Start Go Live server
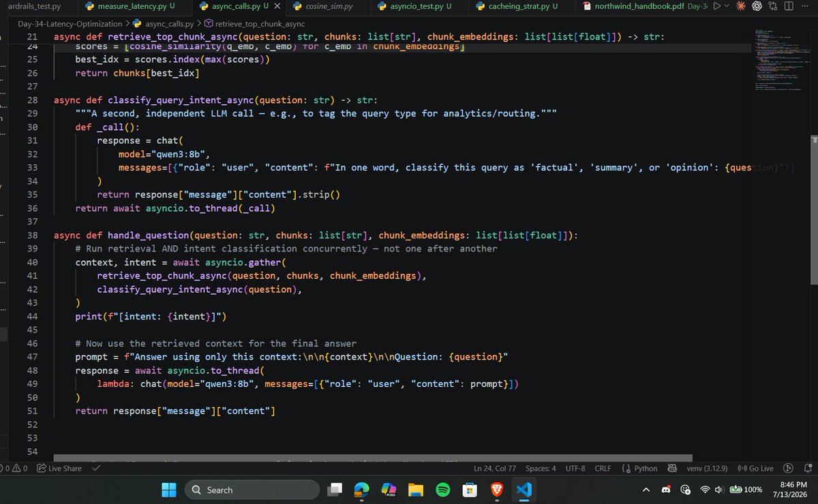 click(x=755, y=469)
